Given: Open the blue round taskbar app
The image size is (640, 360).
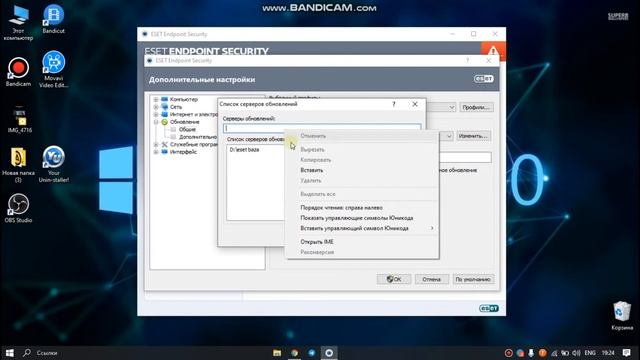Looking at the screenshot, I should click(x=311, y=353).
